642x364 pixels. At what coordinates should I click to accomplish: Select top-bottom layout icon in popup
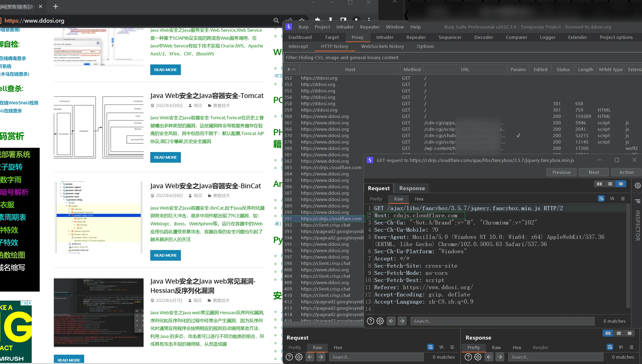click(610, 184)
